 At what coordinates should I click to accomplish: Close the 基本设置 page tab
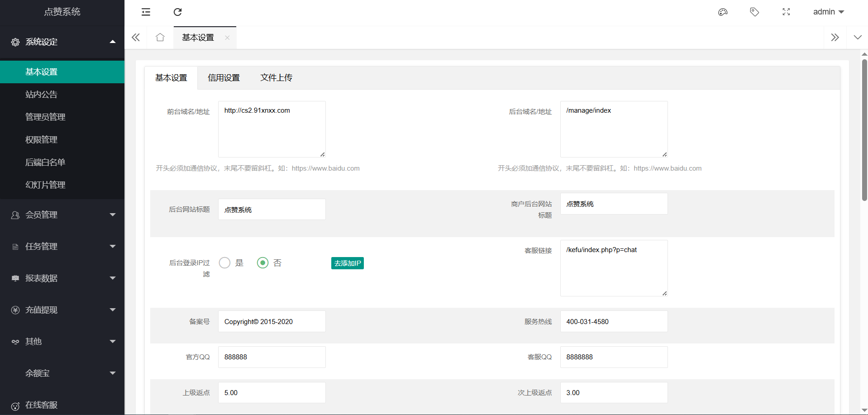227,38
